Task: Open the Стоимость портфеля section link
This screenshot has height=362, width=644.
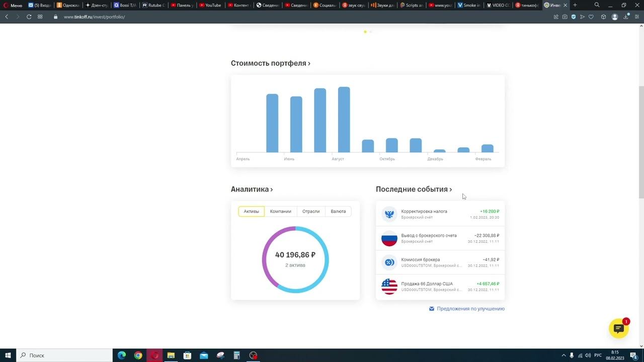Action: point(271,63)
